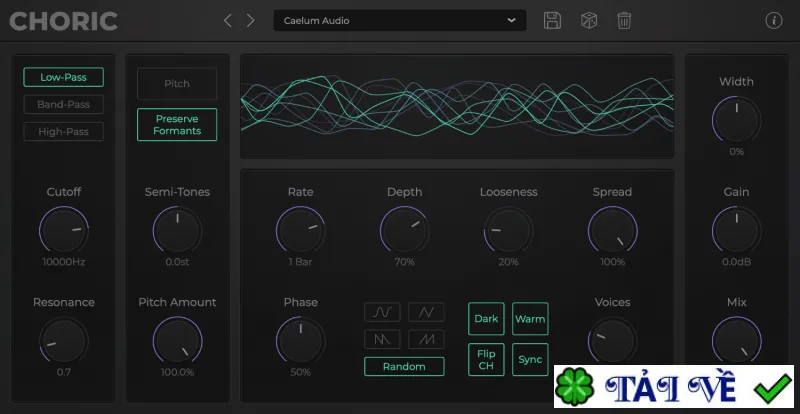
Task: Delete preset with trash icon
Action: [624, 20]
